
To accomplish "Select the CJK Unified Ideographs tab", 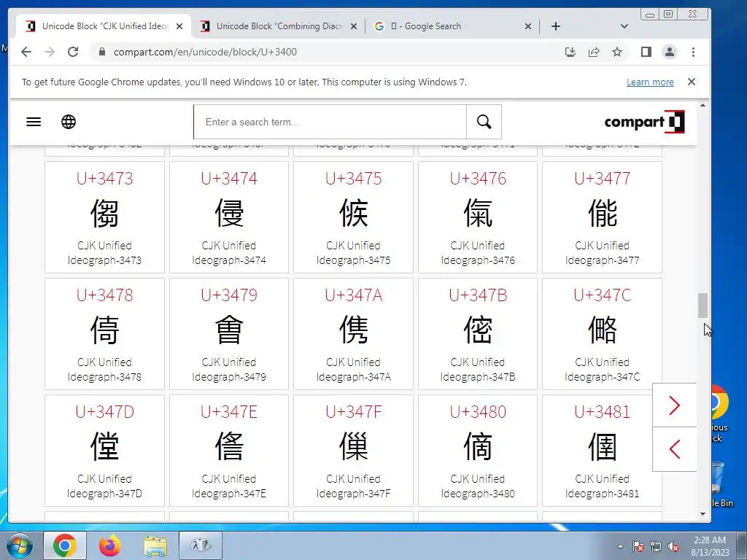I will [104, 26].
